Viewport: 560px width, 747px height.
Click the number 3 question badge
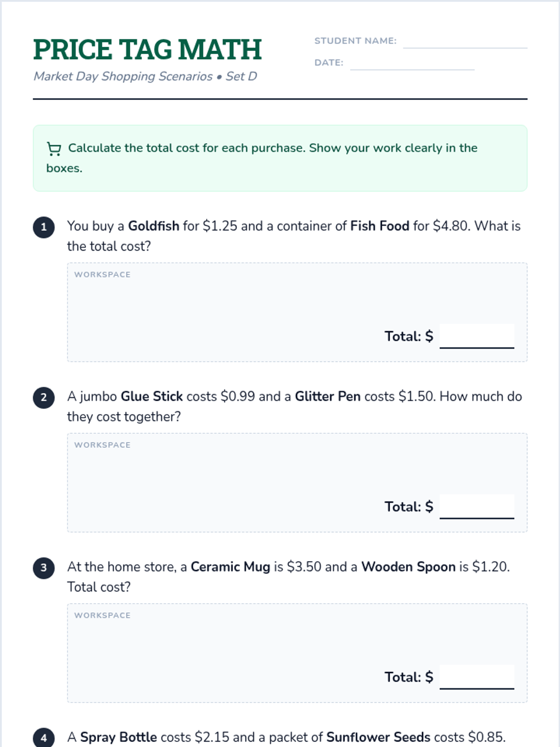pyautogui.click(x=44, y=568)
